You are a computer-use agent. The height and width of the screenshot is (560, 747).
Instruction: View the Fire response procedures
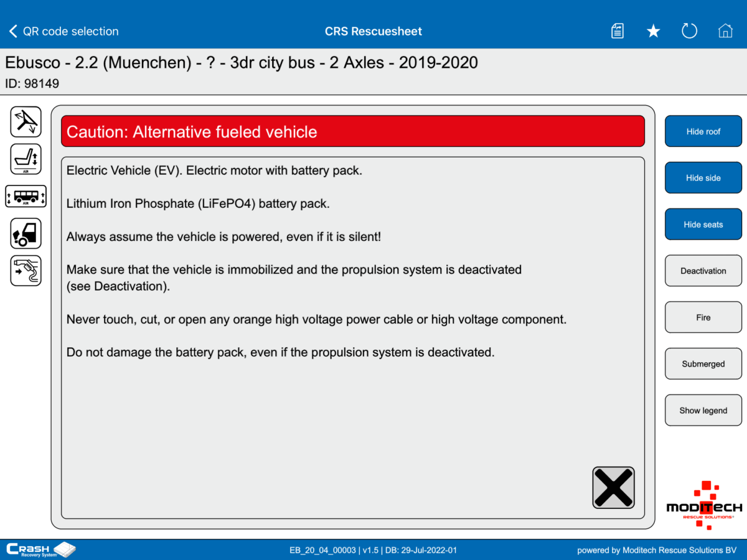[703, 317]
